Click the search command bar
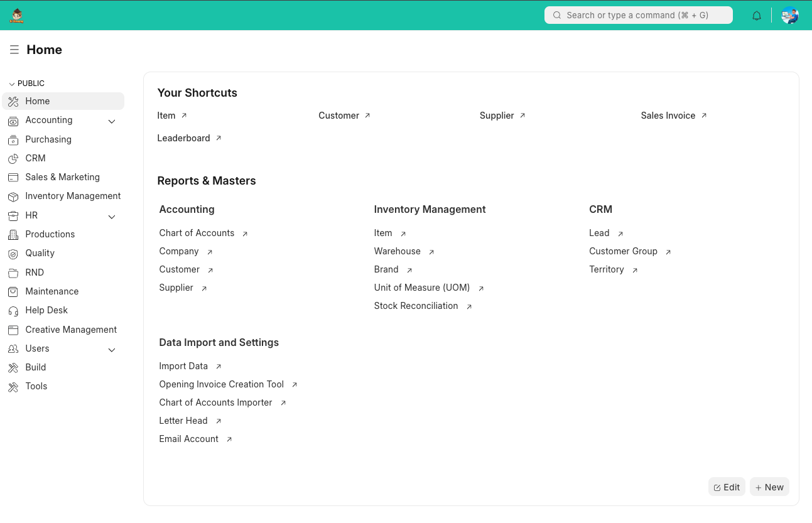Viewport: 812px width, 523px height. click(638, 15)
